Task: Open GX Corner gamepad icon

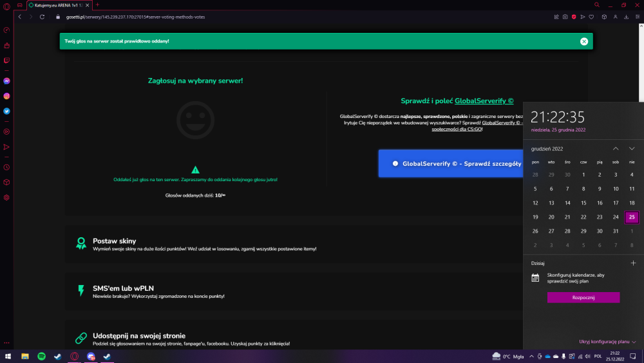Action: 20,5
